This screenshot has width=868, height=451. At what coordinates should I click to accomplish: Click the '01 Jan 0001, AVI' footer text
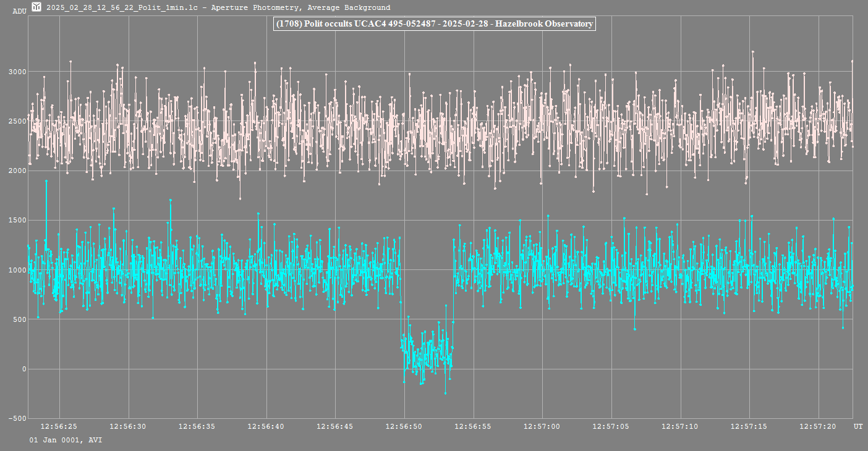66,440
